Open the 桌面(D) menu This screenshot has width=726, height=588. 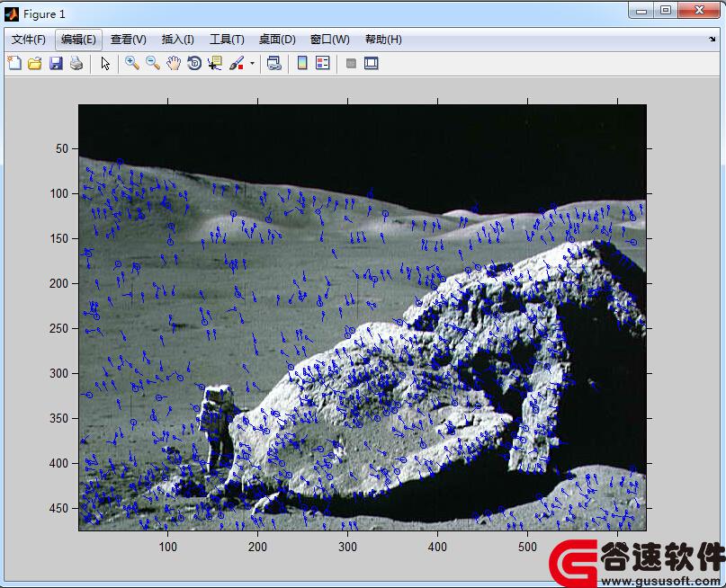pos(277,40)
